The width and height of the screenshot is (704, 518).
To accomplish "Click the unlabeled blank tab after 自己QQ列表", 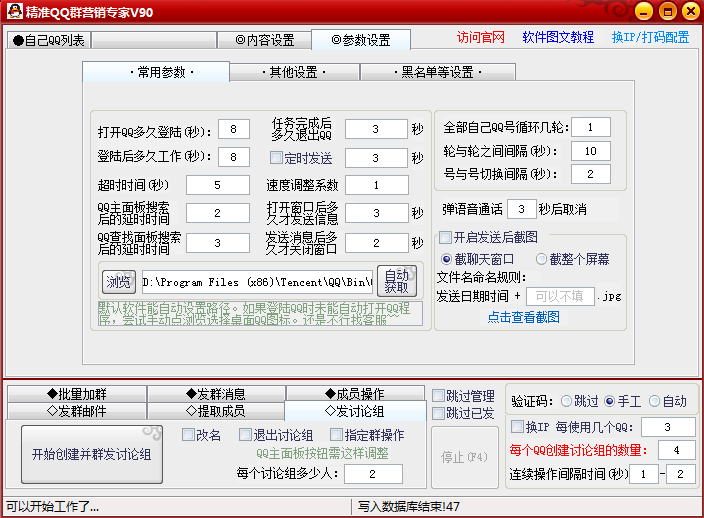I will [x=154, y=40].
